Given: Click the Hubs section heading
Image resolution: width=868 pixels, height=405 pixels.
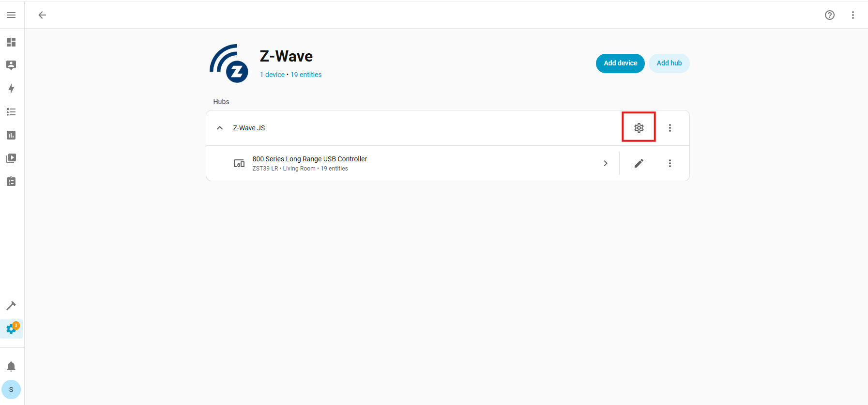Looking at the screenshot, I should click(x=221, y=102).
